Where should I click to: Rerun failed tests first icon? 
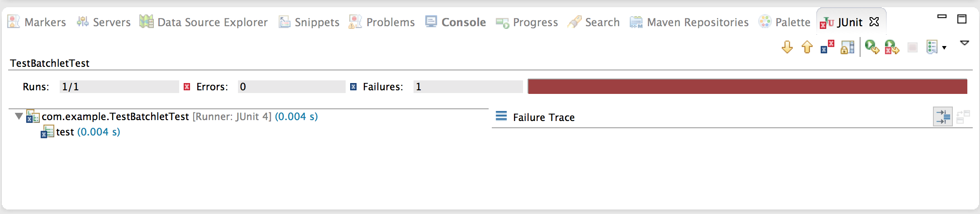(x=892, y=47)
